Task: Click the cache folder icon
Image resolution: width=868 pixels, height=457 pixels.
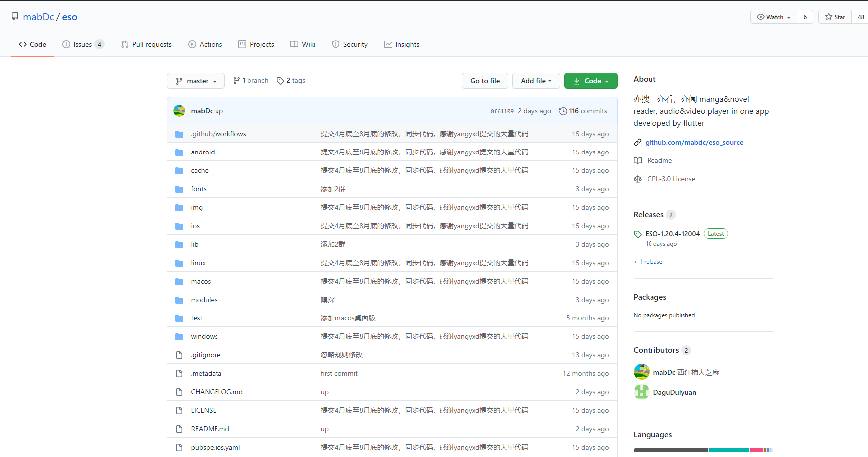Action: 179,170
